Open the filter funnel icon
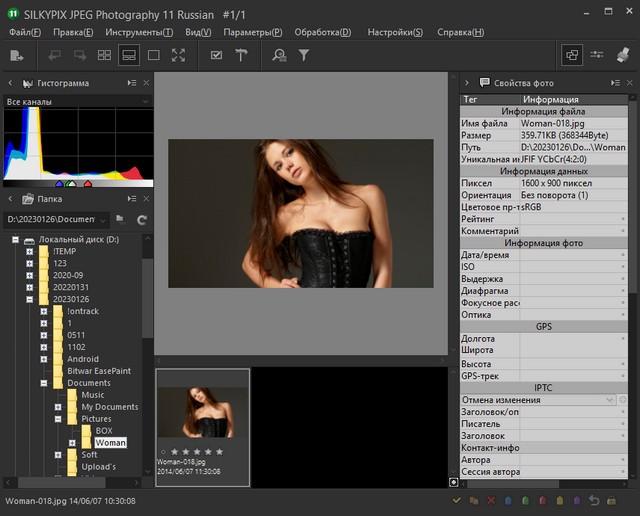This screenshot has height=516, width=640. 304,56
